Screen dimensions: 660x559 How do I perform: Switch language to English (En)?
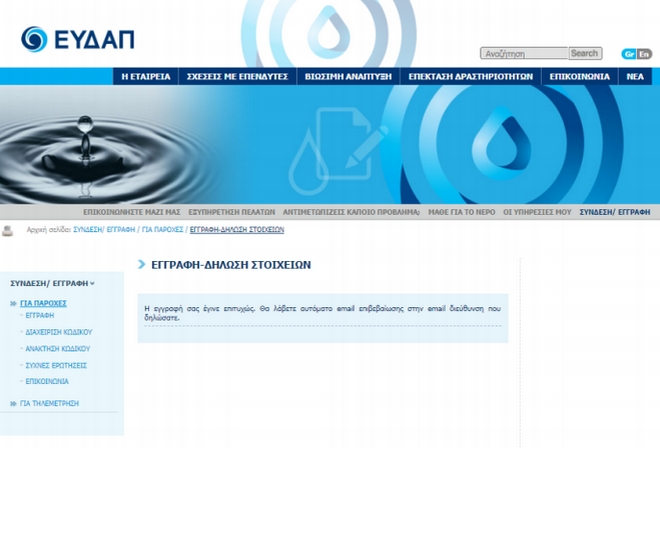click(x=644, y=54)
